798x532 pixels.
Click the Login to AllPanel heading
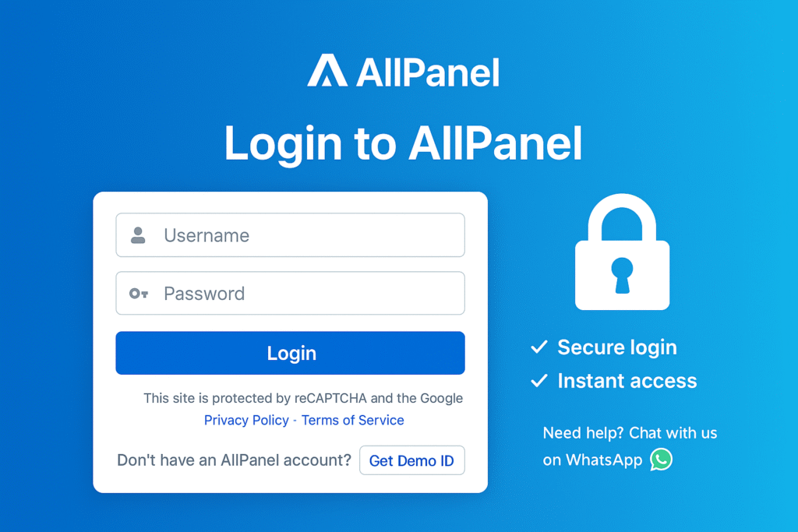pyautogui.click(x=403, y=143)
